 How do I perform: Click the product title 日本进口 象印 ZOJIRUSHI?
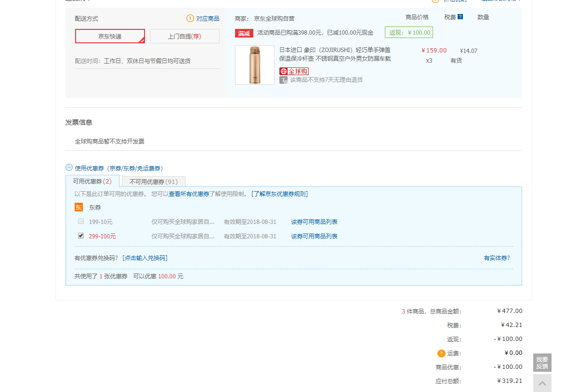click(x=335, y=54)
